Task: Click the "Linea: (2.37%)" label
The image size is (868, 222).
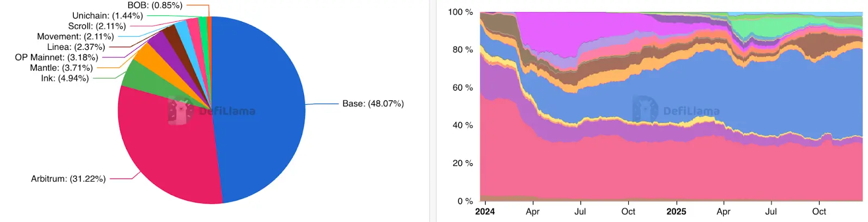Action: [x=76, y=47]
